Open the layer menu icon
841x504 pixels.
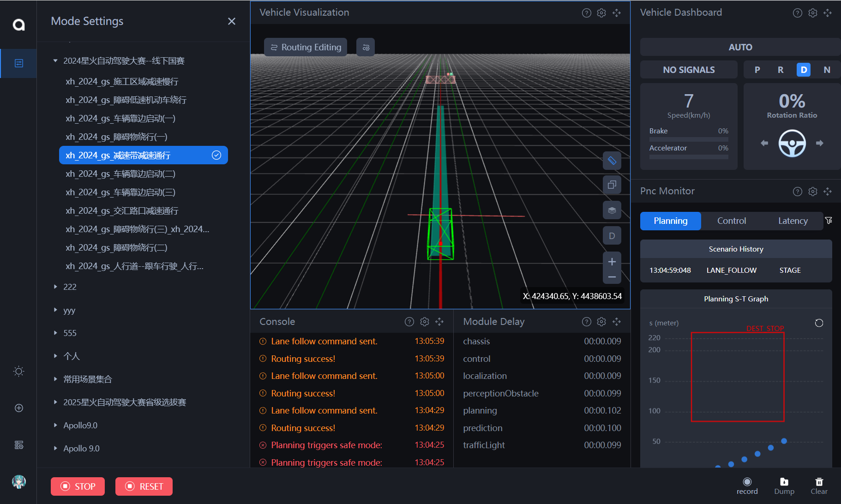[x=612, y=210]
